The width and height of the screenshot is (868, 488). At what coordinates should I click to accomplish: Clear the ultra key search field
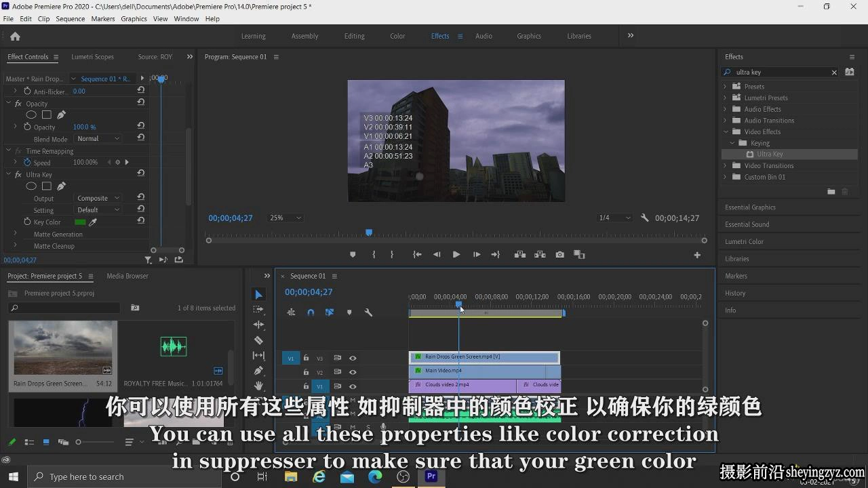coord(834,73)
